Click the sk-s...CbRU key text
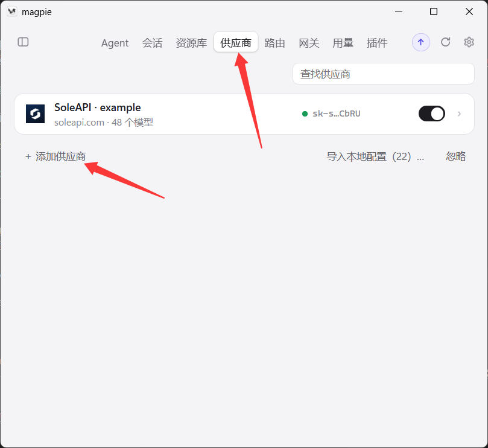 [x=337, y=114]
